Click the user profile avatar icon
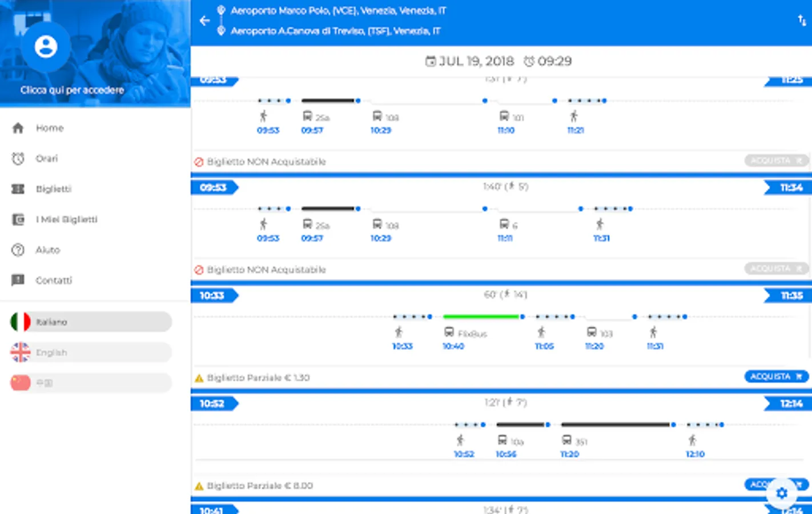Image resolution: width=812 pixels, height=514 pixels. click(x=46, y=47)
